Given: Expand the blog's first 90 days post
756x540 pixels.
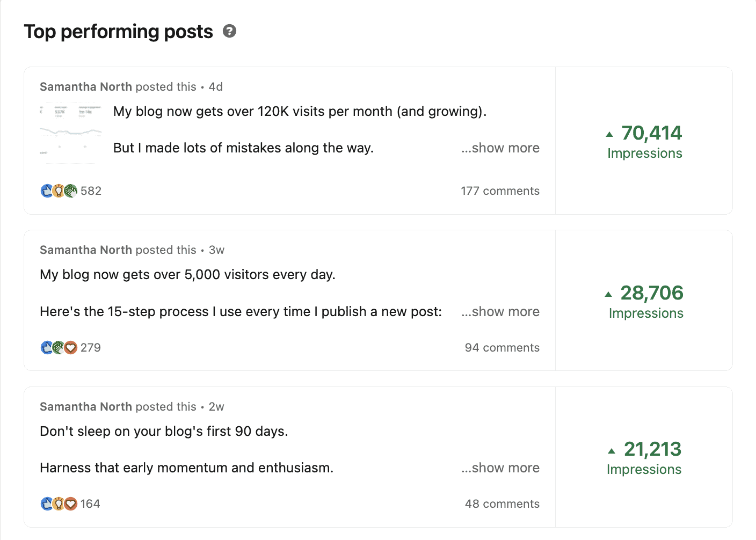Looking at the screenshot, I should [x=500, y=468].
